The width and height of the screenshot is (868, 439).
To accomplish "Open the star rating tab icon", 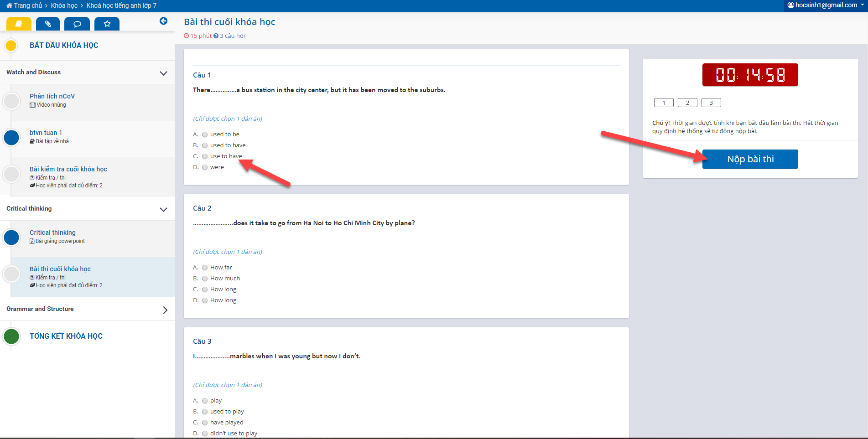I will click(x=107, y=24).
